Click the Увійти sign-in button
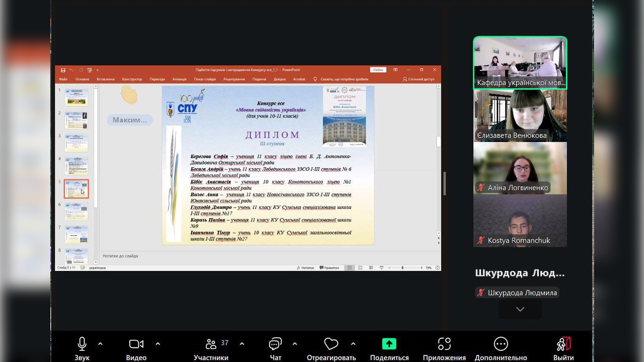Screen dimensions: 644x362 [x=378, y=70]
